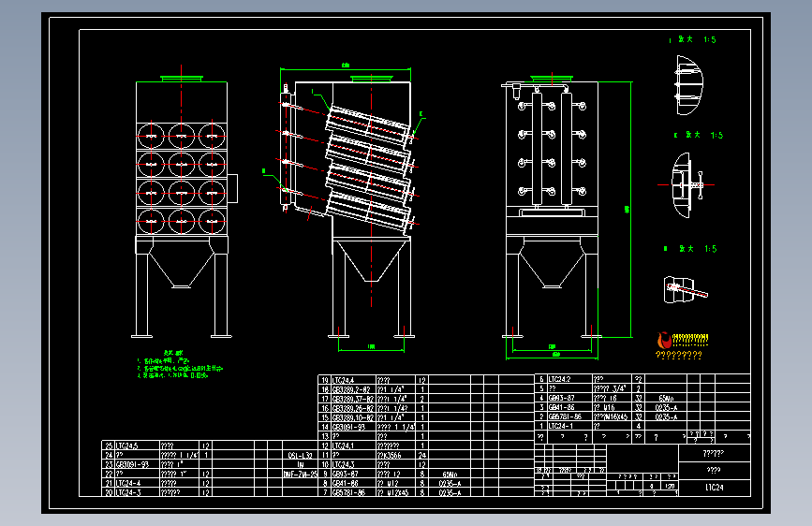The width and height of the screenshot is (812, 526).
Task: Click the M16x45 bolt specification cell
Action: (x=611, y=416)
